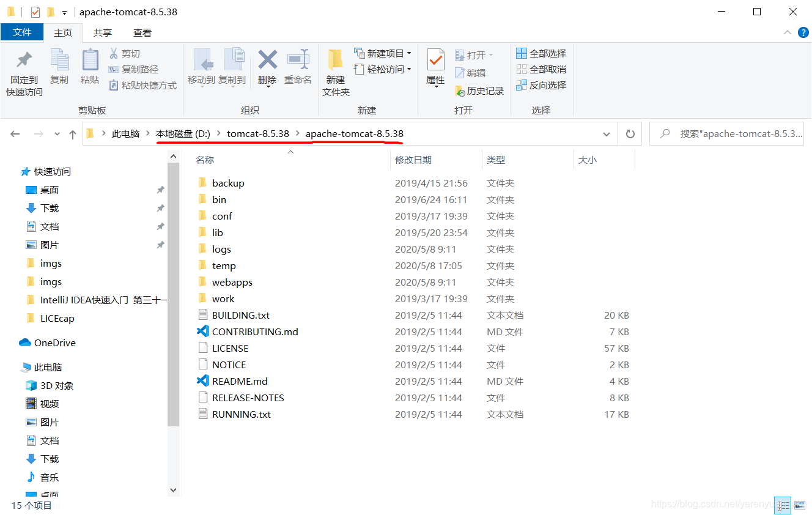Select the logs folder
The image size is (812, 515).
pyautogui.click(x=221, y=249)
